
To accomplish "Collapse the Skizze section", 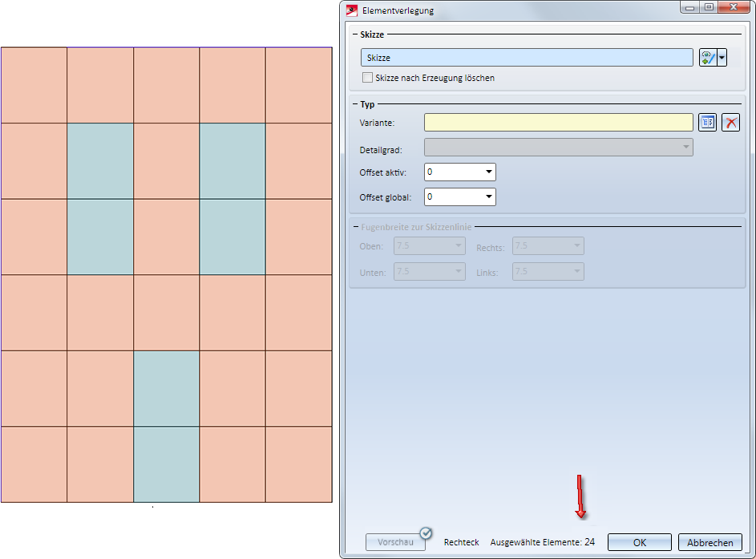I will click(x=355, y=34).
